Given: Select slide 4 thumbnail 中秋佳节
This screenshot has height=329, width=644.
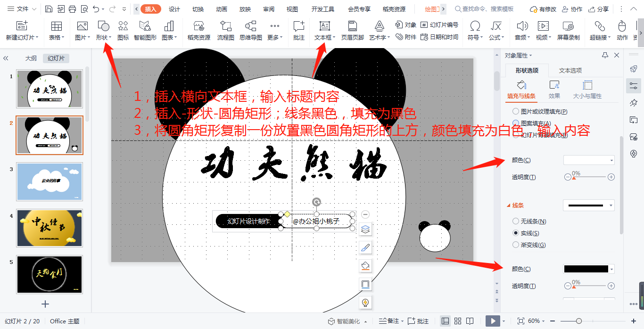Looking at the screenshot, I should [50, 228].
